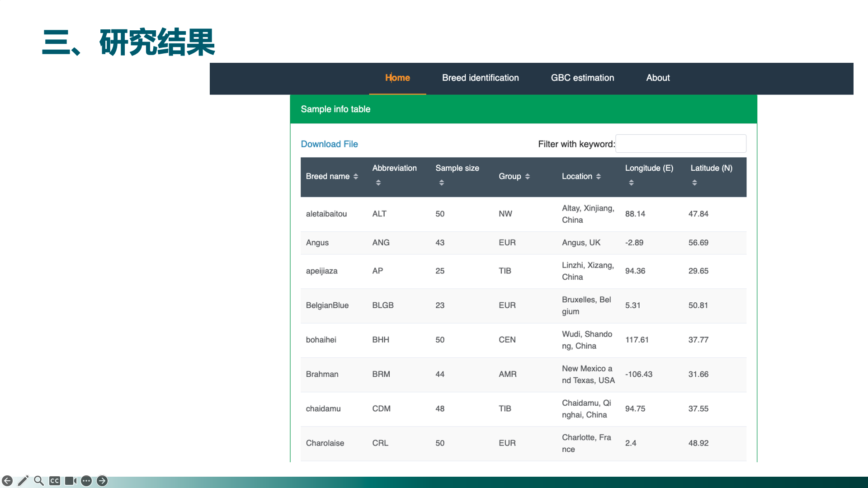Open the Breed identification tab
This screenshot has width=868, height=488.
[x=480, y=78]
